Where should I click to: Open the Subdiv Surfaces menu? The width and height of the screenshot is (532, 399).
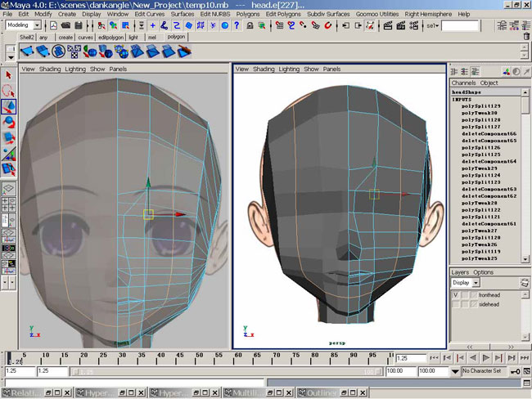(x=328, y=14)
